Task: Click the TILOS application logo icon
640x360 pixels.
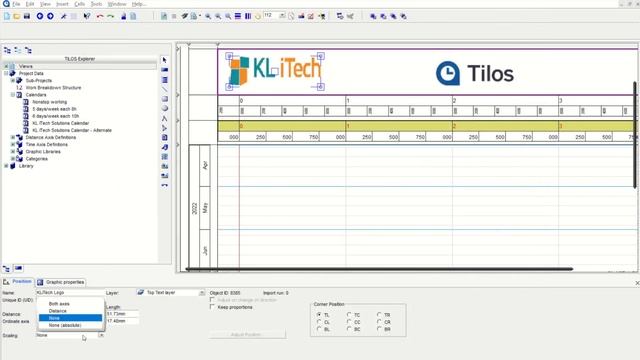Action: 6,4
